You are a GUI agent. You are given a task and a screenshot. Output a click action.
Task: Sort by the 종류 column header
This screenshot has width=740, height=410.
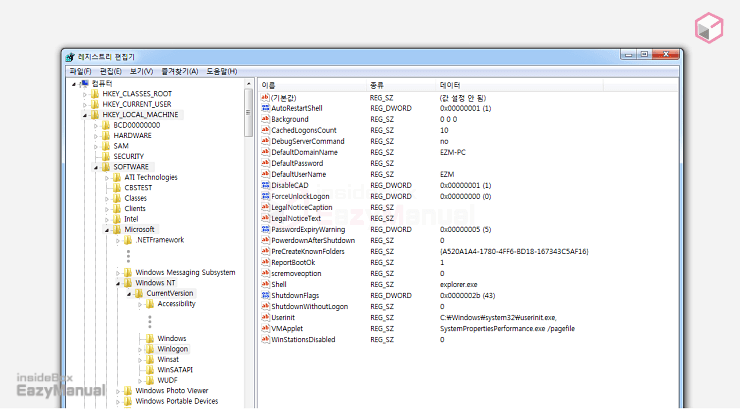[x=401, y=85]
